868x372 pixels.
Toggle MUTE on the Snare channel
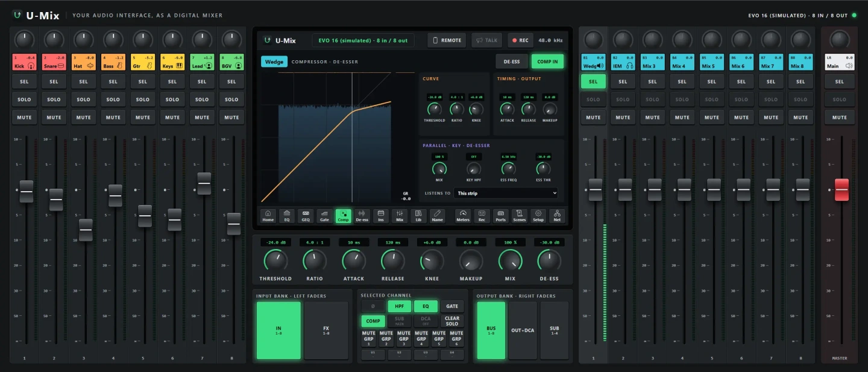[x=54, y=118]
